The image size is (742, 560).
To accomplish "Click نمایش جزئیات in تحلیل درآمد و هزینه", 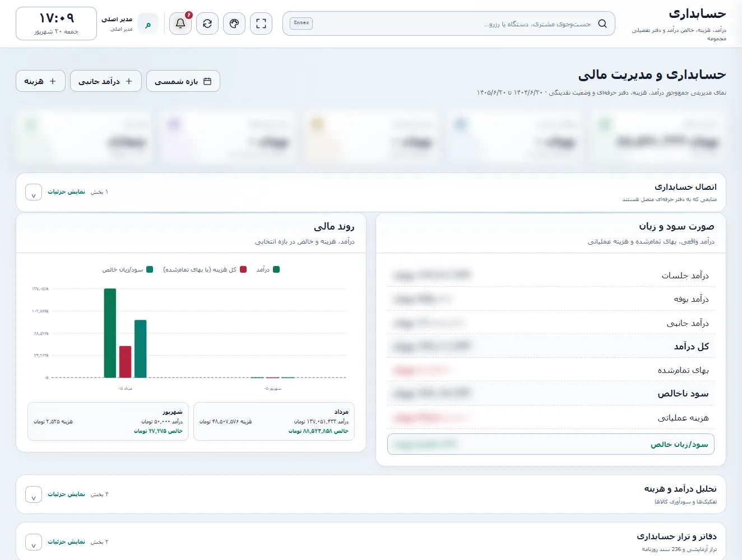I will 66,494.
